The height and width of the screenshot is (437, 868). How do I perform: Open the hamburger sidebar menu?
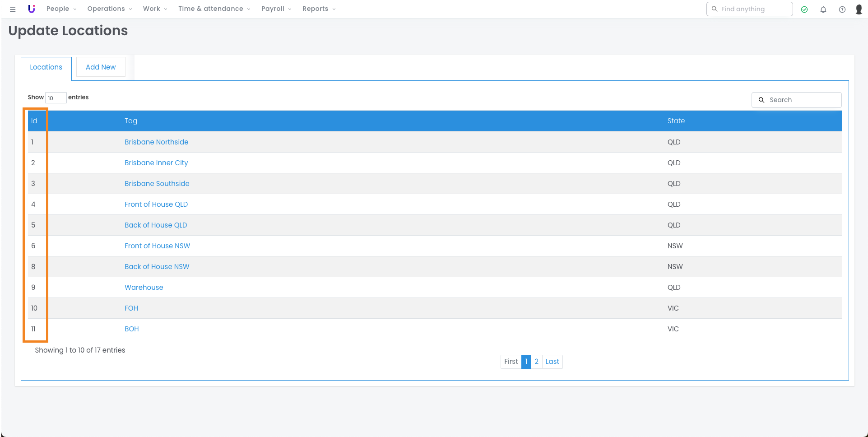point(13,9)
